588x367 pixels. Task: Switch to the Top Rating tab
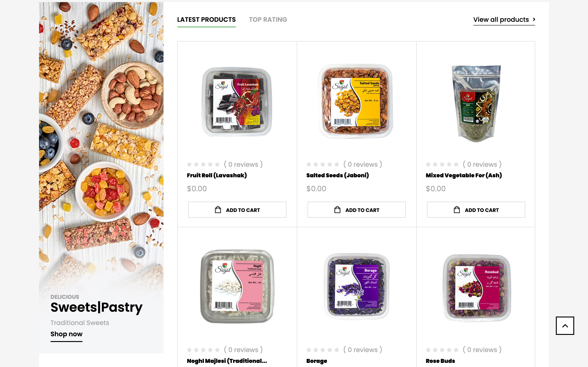[x=268, y=19]
